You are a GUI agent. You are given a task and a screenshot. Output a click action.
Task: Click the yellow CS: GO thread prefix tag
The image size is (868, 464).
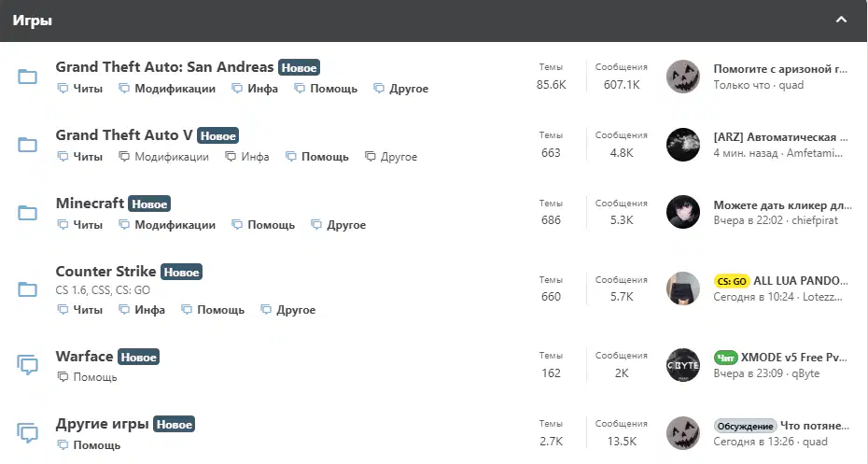[732, 281]
